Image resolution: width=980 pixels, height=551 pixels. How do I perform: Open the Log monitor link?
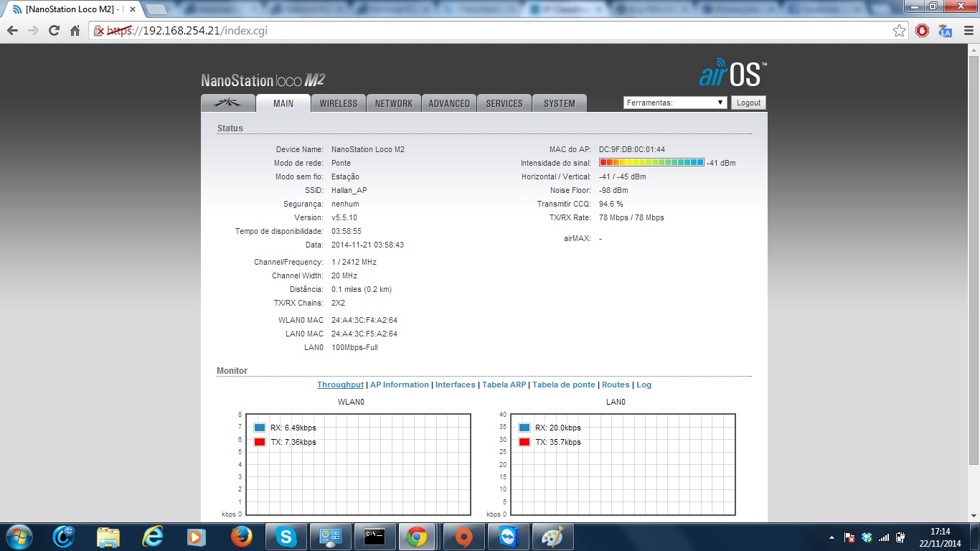pyautogui.click(x=644, y=385)
